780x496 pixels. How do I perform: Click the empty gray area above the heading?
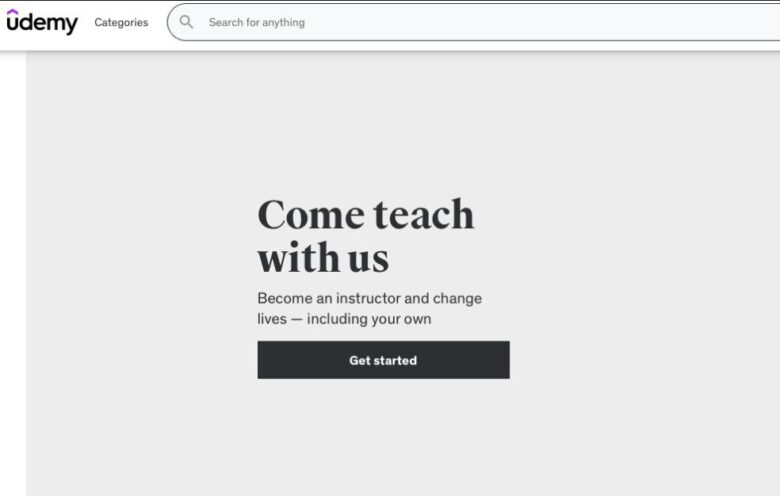tap(384, 122)
